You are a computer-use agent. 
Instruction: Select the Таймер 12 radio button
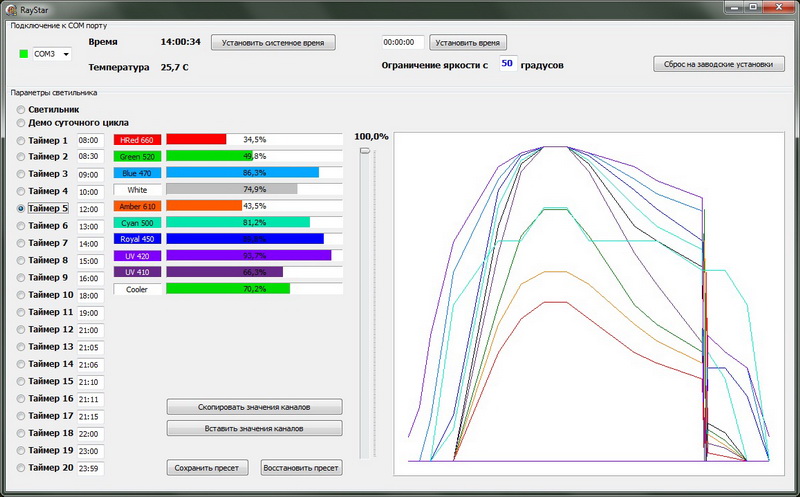tap(22, 330)
